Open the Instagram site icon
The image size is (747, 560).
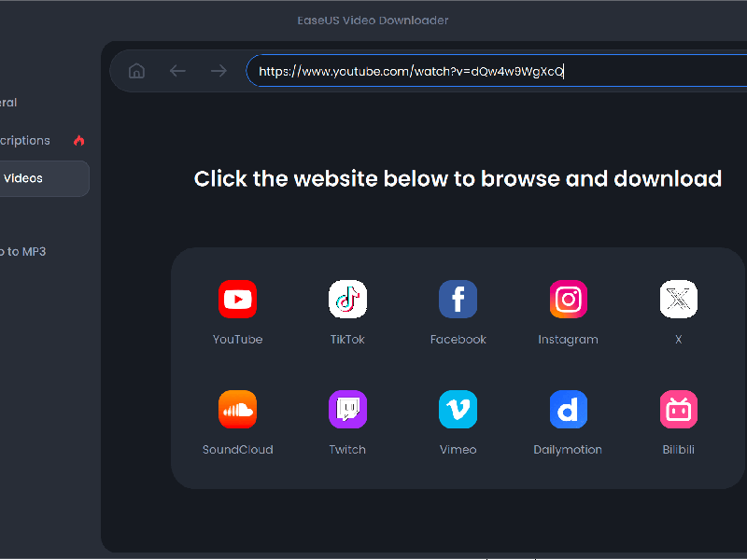click(x=569, y=299)
